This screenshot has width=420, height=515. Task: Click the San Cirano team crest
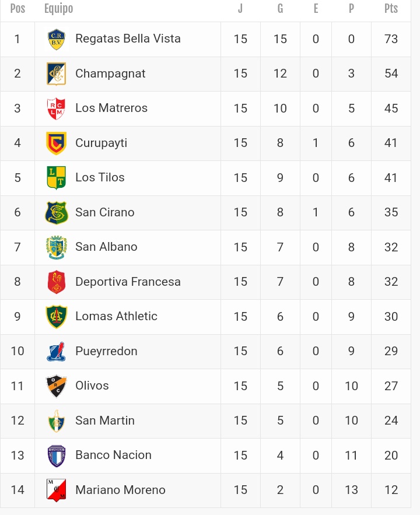[57, 212]
